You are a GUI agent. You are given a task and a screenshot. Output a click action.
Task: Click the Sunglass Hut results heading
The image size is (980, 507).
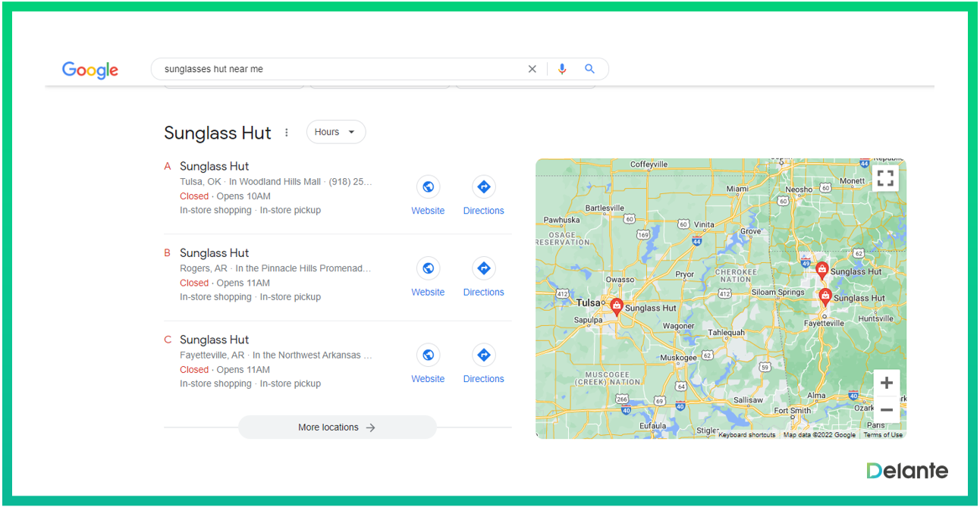point(218,133)
